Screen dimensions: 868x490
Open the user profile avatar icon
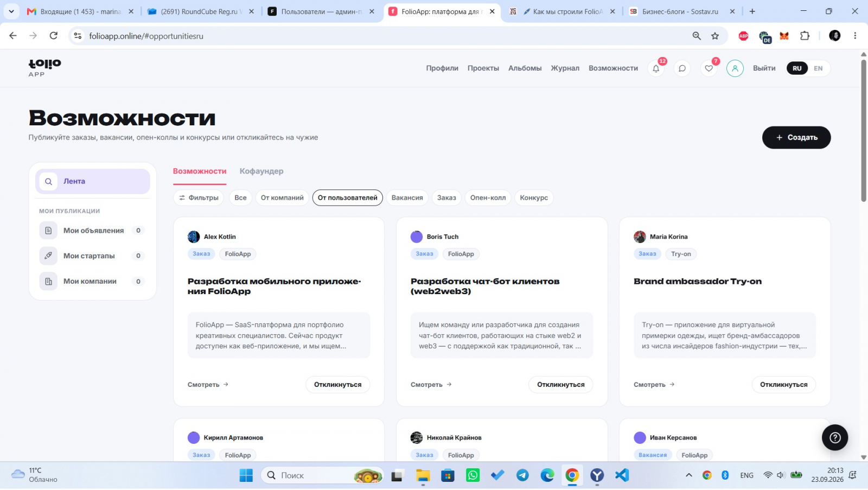tap(735, 68)
